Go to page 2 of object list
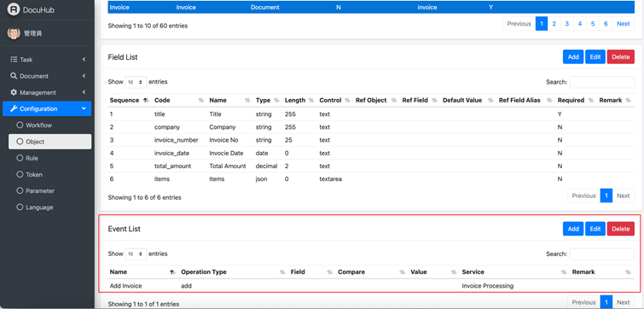644x309 pixels. pos(554,24)
